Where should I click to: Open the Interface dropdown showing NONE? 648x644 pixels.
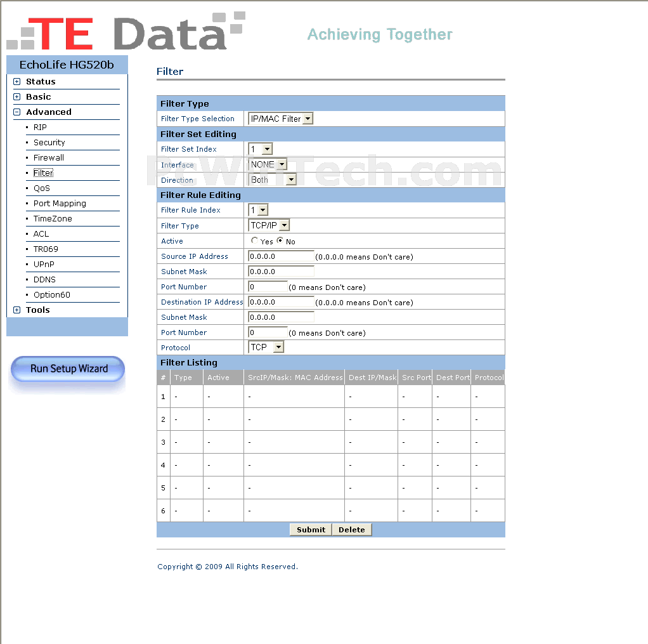pos(268,164)
